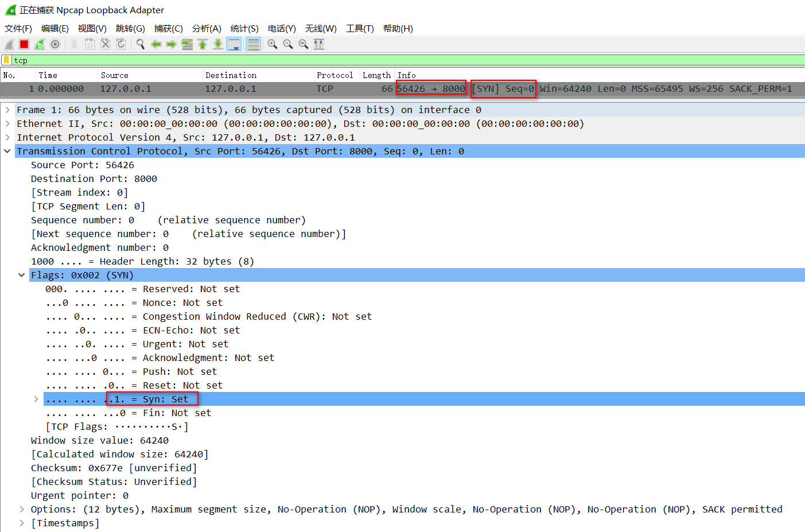Screen dimensions: 805x532
Task: Click the Find packet magnifier icon
Action: coord(140,44)
